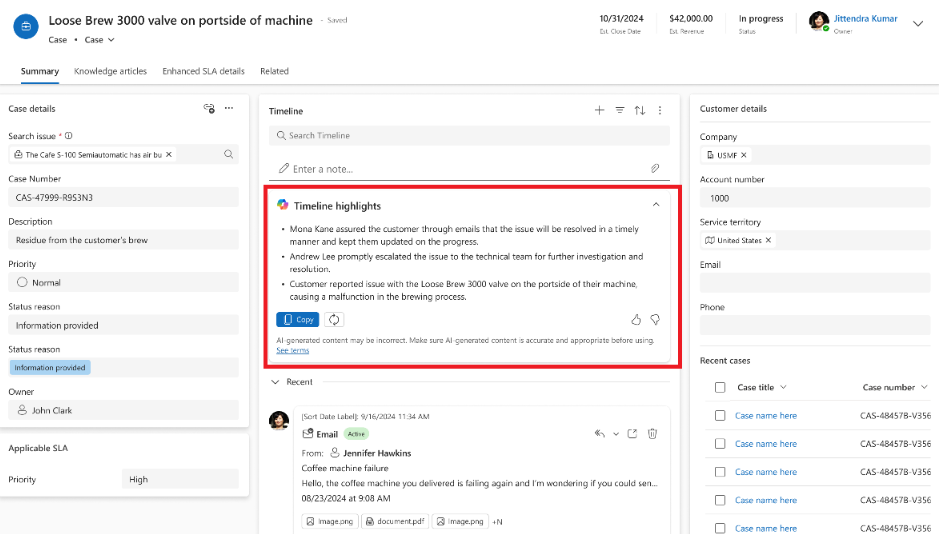Open first 'Case name here' link

click(x=766, y=415)
